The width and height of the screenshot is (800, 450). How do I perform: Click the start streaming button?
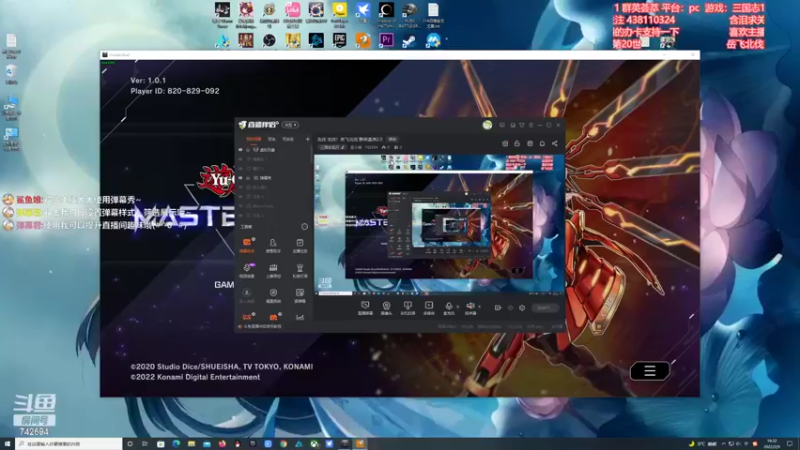(x=545, y=308)
